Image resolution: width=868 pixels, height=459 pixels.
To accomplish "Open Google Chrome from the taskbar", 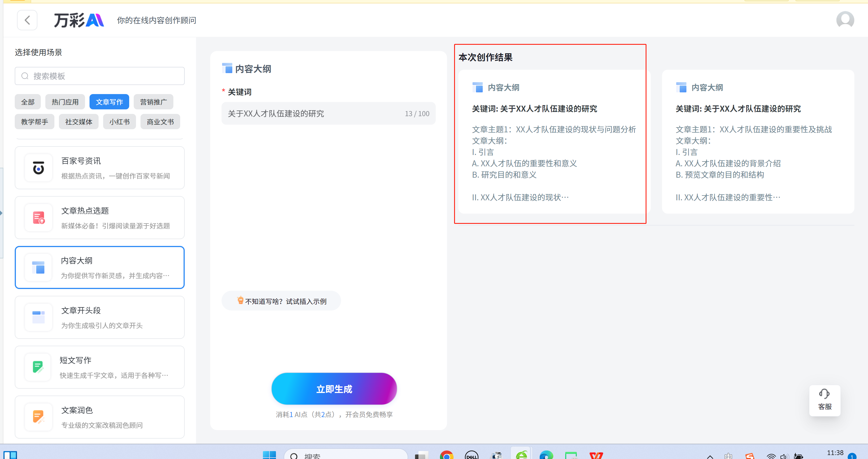I will [446, 455].
